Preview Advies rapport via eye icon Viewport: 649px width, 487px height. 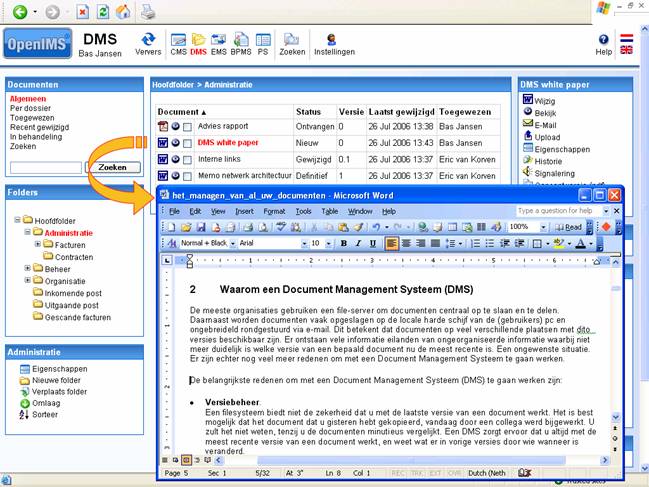tap(175, 126)
